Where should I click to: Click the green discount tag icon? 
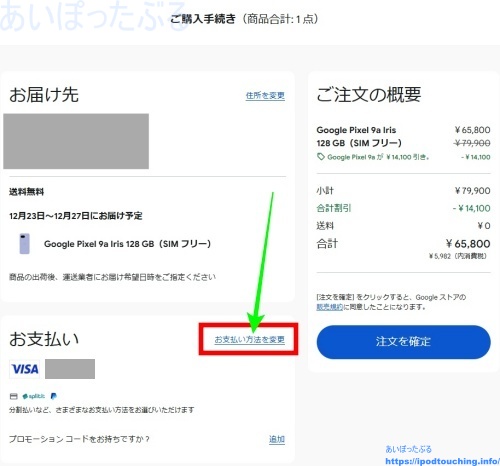tap(320, 157)
